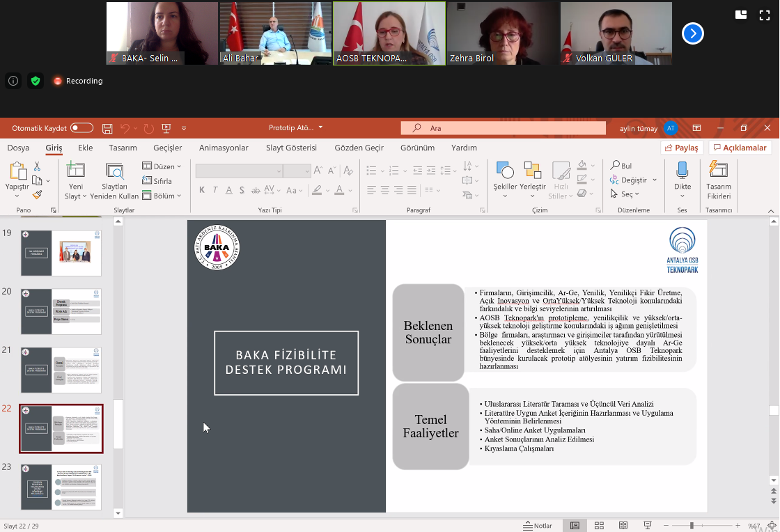Toggle the Notlar notes pane
This screenshot has width=780, height=532.
pyautogui.click(x=538, y=526)
